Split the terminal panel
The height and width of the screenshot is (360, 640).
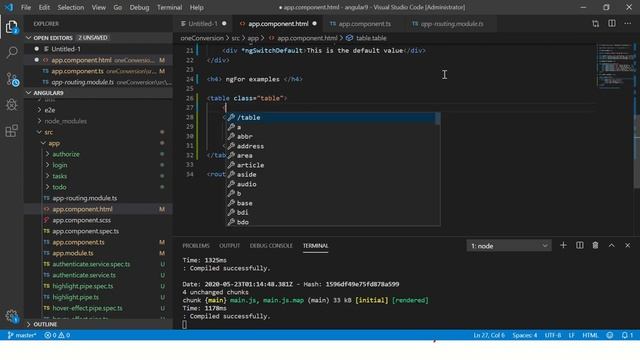pos(579,245)
